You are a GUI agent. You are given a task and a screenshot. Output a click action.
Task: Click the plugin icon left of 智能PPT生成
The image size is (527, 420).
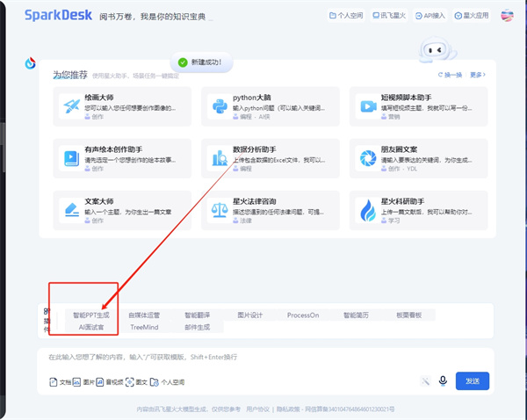pyautogui.click(x=47, y=312)
